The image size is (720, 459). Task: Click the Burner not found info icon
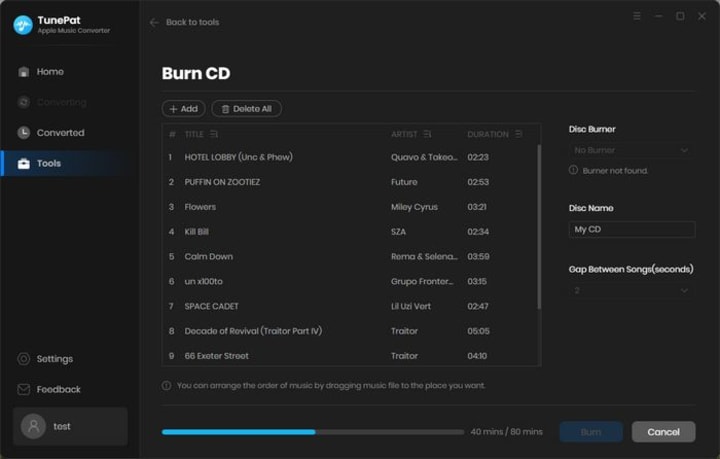click(x=574, y=170)
